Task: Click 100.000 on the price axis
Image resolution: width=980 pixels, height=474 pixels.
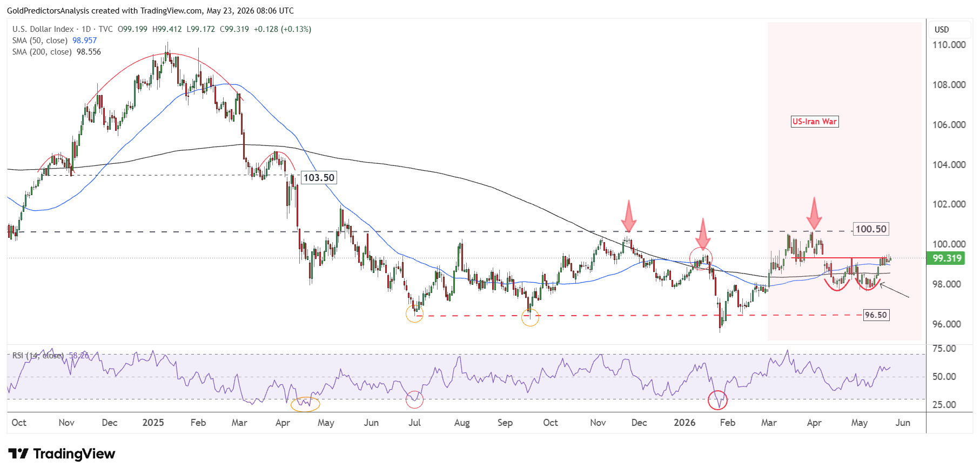Action: [949, 244]
